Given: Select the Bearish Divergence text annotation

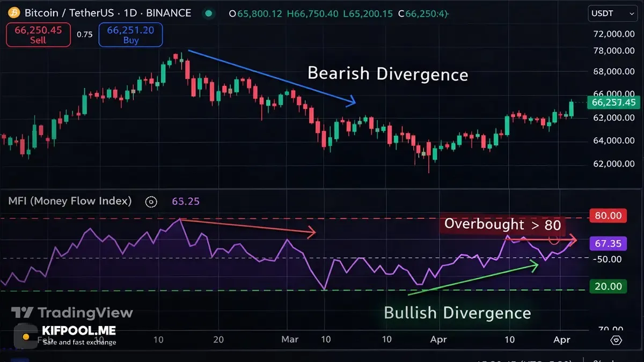Looking at the screenshot, I should 387,73.
